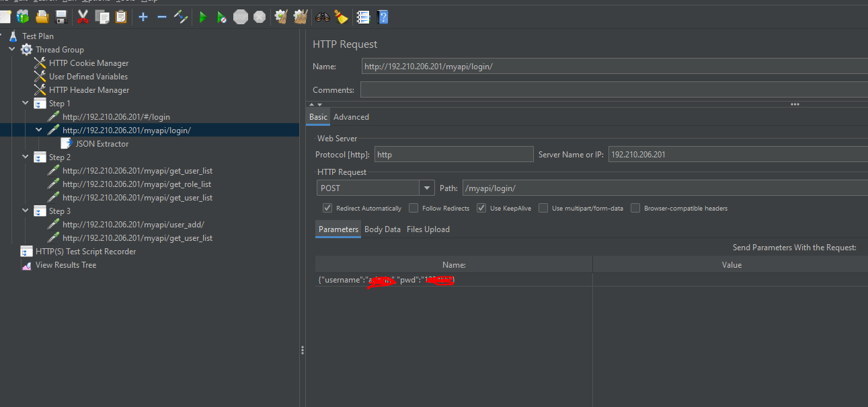Collapse the Step 1 controller node

[26, 104]
